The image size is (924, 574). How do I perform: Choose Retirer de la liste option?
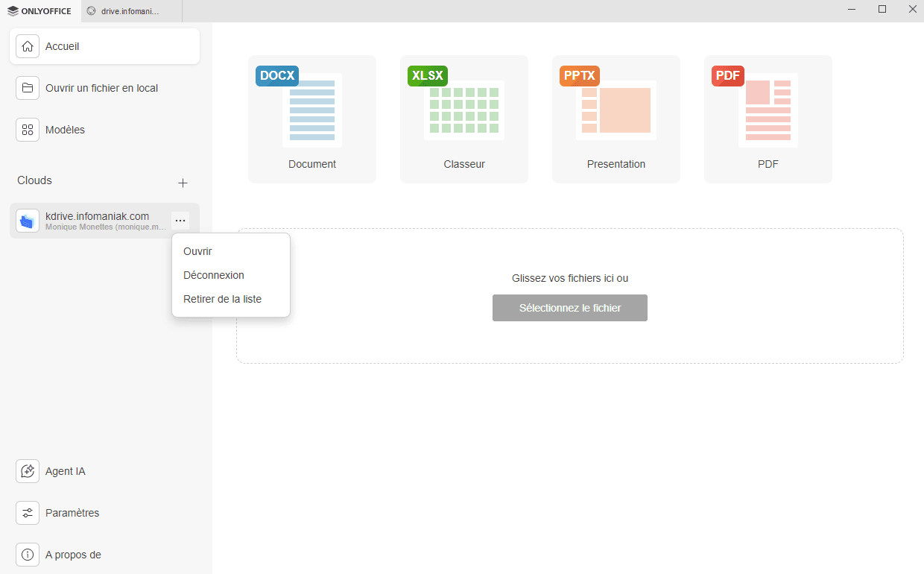click(x=222, y=299)
